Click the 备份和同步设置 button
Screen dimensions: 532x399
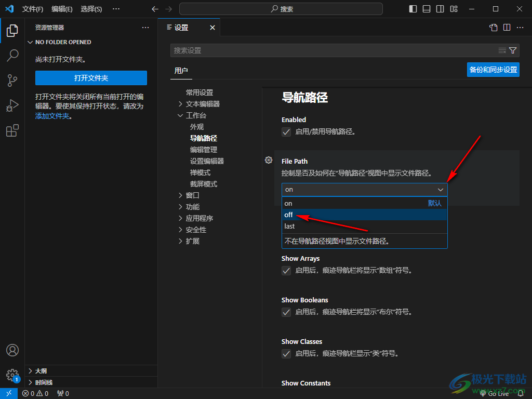(493, 70)
